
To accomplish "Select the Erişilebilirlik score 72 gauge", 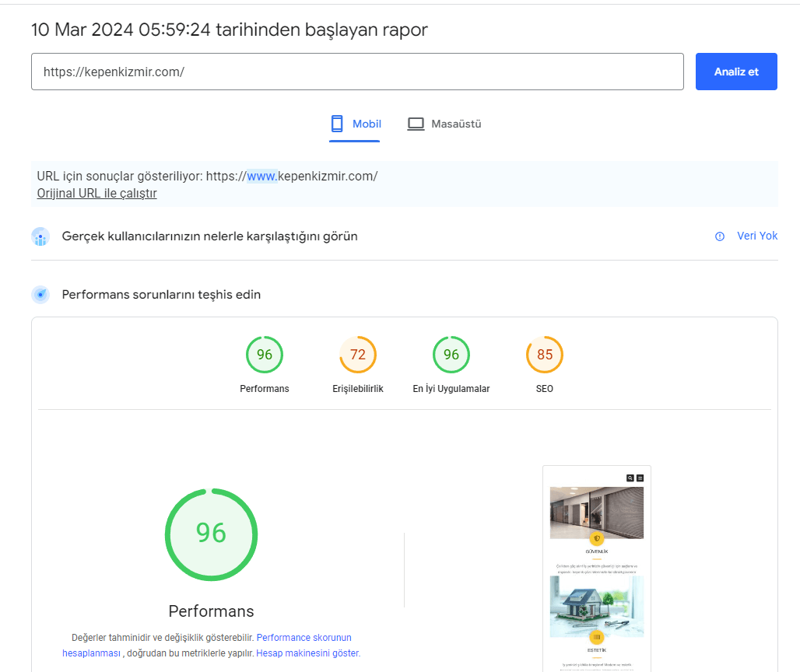I will point(358,355).
